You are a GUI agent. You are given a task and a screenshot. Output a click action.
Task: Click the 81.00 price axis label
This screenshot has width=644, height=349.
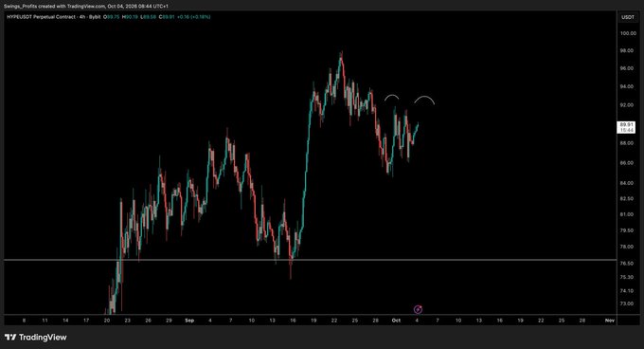pos(627,214)
